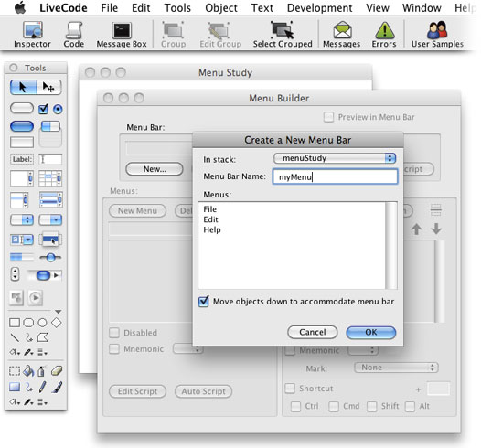Open the LiveCode application menu
Viewport: 481px width, 448px height.
coord(63,7)
